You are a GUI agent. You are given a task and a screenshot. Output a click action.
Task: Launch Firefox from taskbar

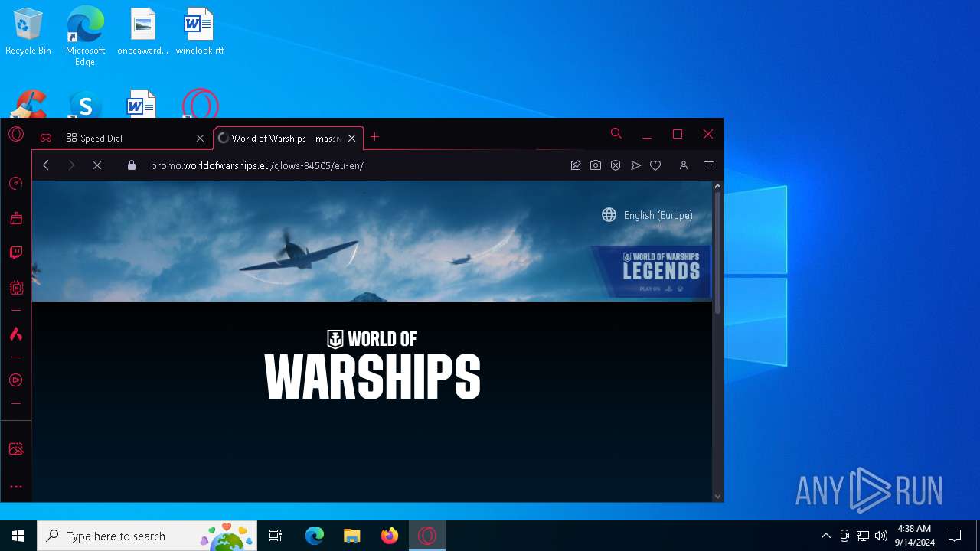click(x=389, y=536)
